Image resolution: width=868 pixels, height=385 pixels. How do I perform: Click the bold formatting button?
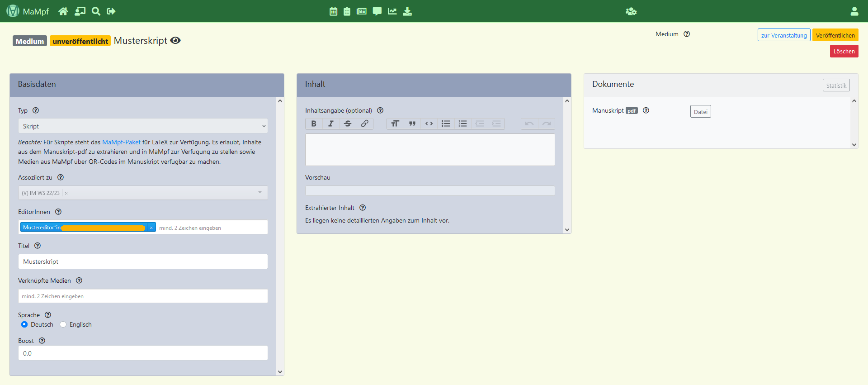tap(314, 124)
